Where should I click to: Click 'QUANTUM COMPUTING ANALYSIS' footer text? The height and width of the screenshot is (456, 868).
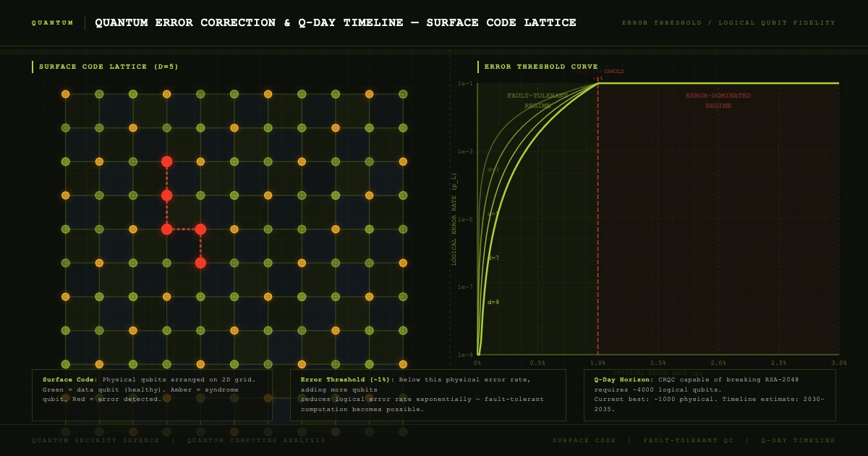click(x=256, y=440)
